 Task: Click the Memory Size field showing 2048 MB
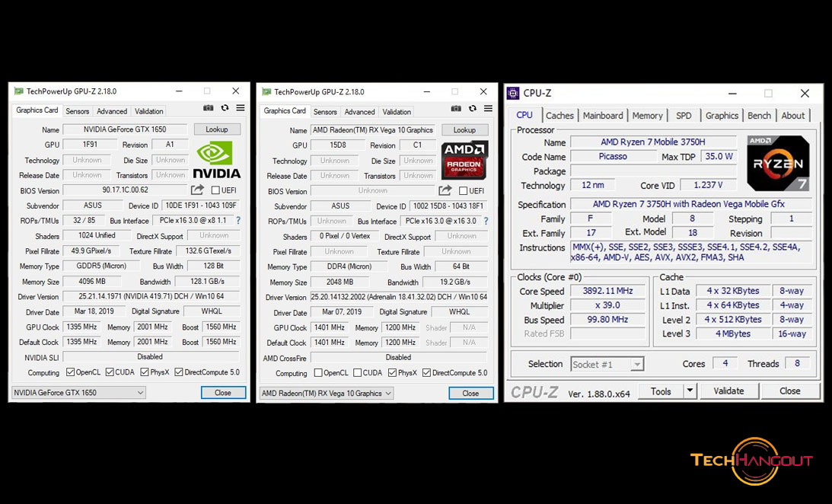(340, 282)
